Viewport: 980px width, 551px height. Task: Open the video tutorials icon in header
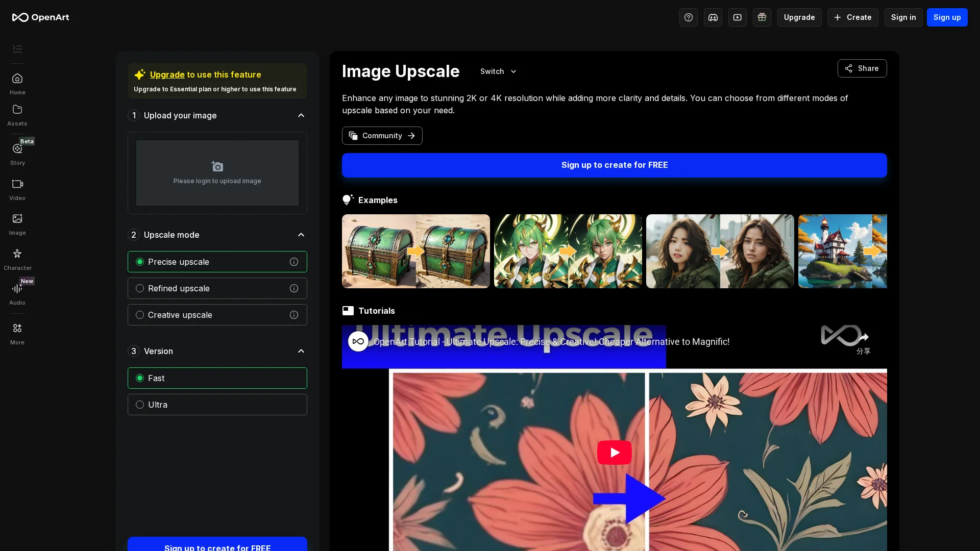point(737,17)
